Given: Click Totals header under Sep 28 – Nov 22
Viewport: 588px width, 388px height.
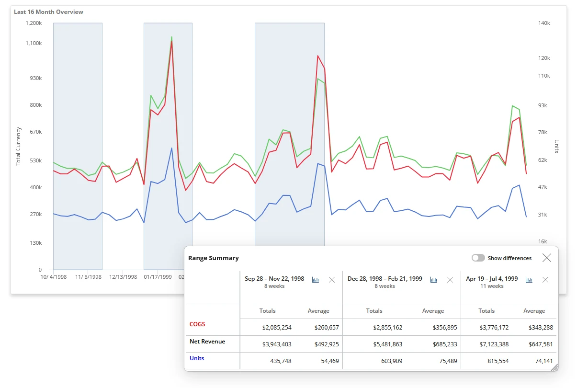Looking at the screenshot, I should click(x=268, y=311).
